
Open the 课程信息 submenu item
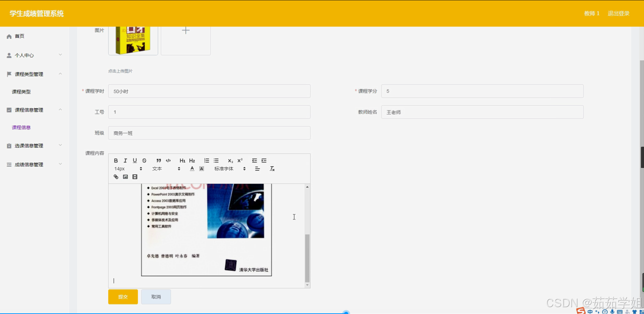click(21, 128)
